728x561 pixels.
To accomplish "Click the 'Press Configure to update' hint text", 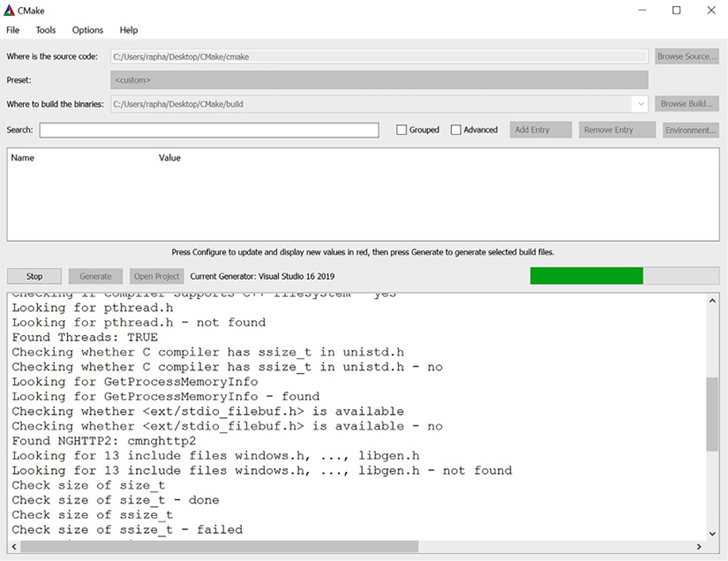I will tap(363, 252).
